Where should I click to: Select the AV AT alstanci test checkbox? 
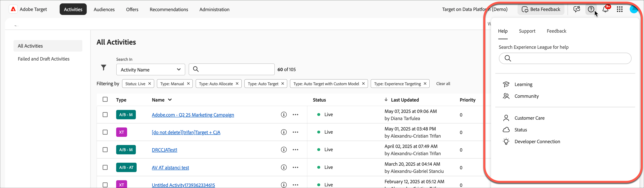105,167
